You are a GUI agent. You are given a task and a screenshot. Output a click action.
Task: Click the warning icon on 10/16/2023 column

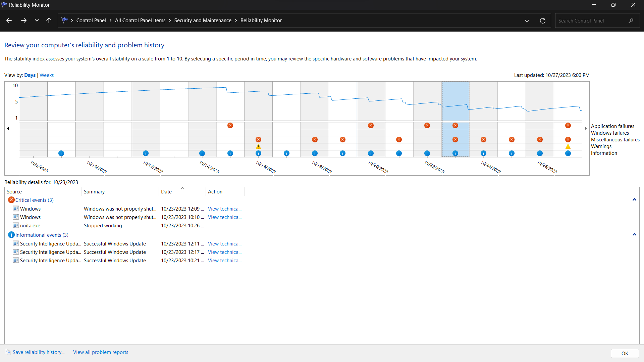pos(258,147)
